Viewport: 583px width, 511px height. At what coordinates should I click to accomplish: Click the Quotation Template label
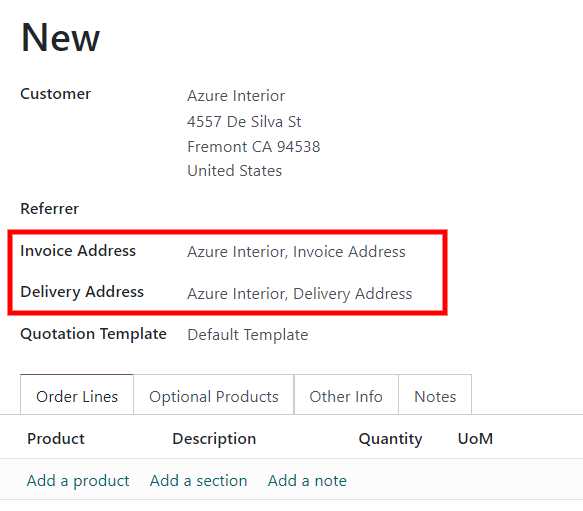tap(93, 334)
